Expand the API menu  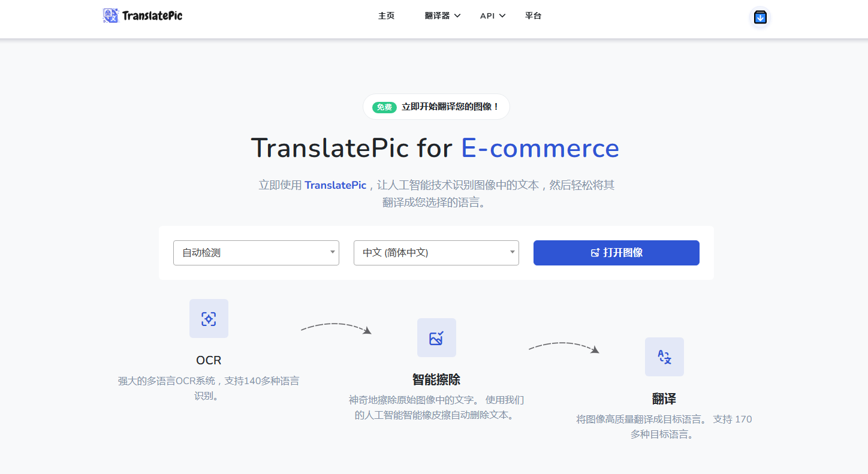pyautogui.click(x=493, y=16)
